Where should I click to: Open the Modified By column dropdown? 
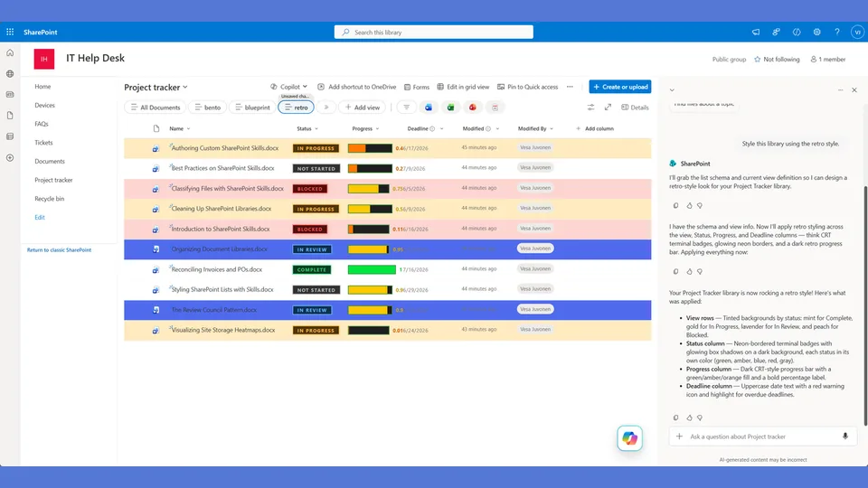(552, 129)
